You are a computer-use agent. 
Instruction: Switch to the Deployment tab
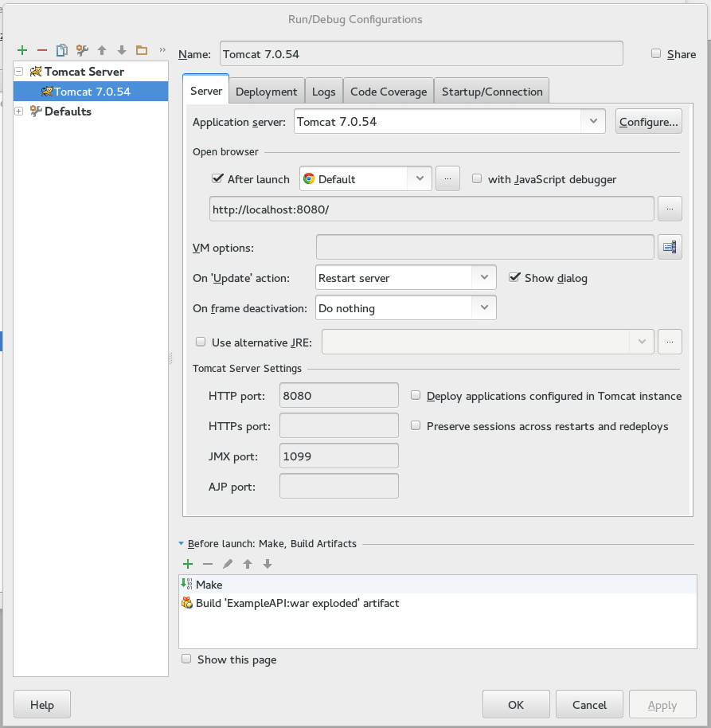click(x=266, y=91)
